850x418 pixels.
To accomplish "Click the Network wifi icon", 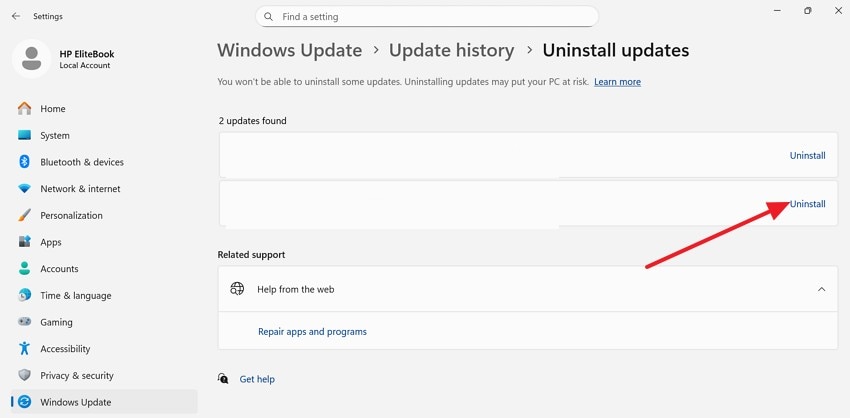I will 24,189.
